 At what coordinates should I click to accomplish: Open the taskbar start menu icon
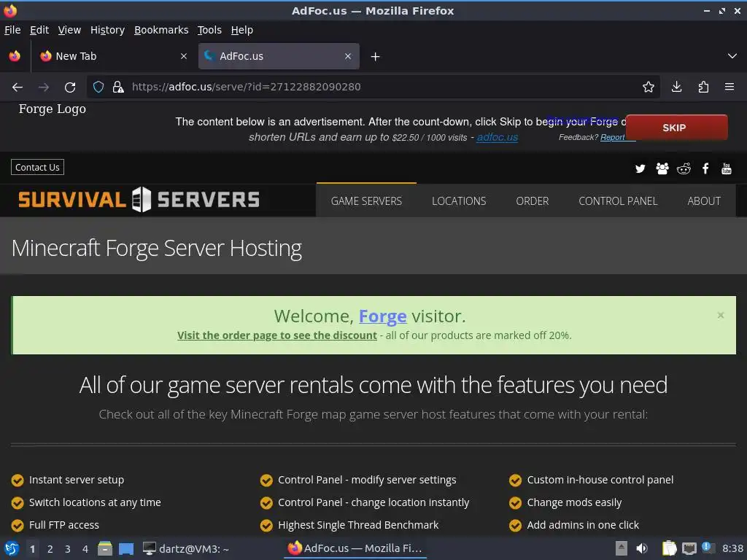click(x=12, y=548)
